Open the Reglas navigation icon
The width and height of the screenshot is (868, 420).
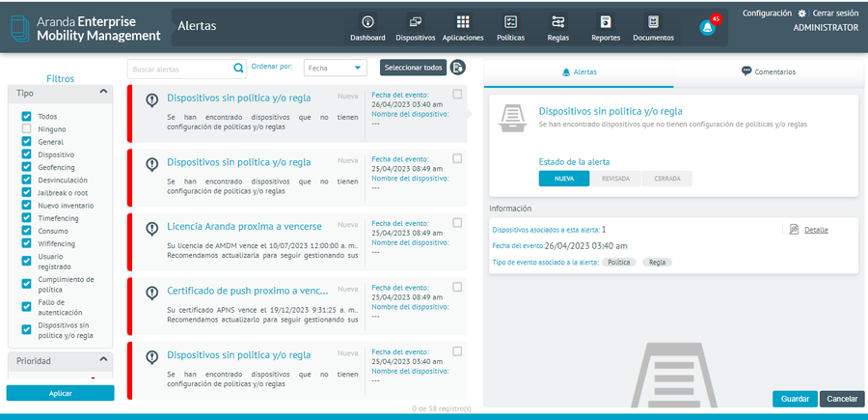click(558, 22)
